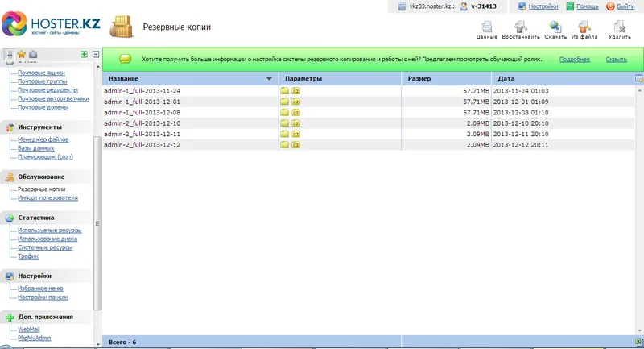Open PhpMyAdmin link
644x349 pixels.
(x=34, y=339)
